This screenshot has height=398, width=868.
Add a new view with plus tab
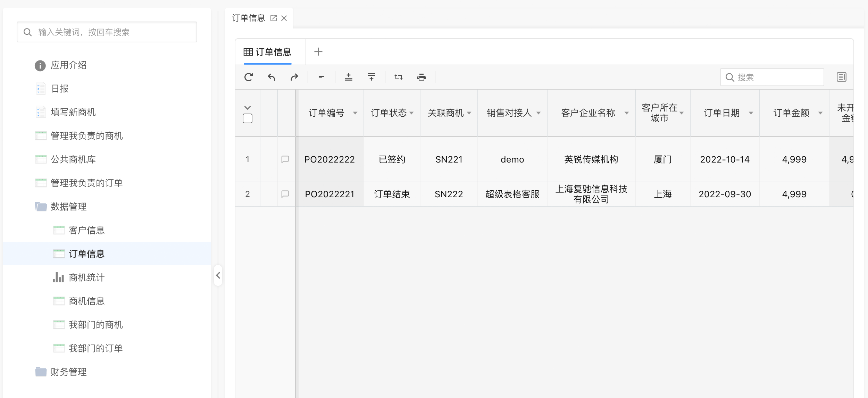coord(318,52)
